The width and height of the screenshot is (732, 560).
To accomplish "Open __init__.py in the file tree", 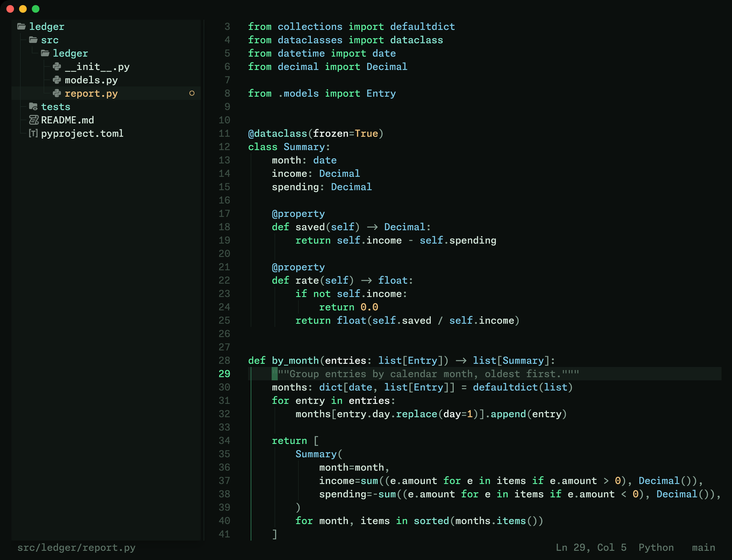I will tap(97, 67).
